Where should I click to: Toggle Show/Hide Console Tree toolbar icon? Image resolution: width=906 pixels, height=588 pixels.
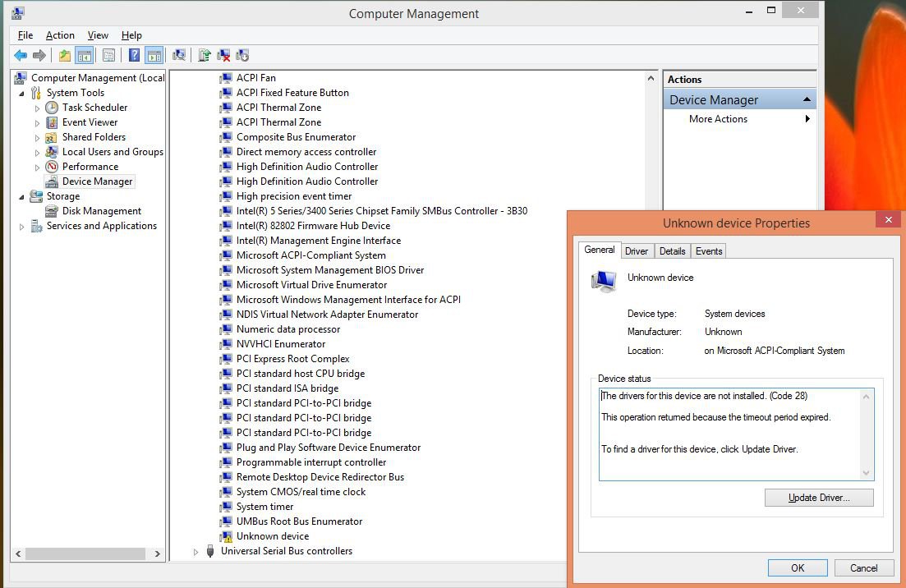coord(84,56)
